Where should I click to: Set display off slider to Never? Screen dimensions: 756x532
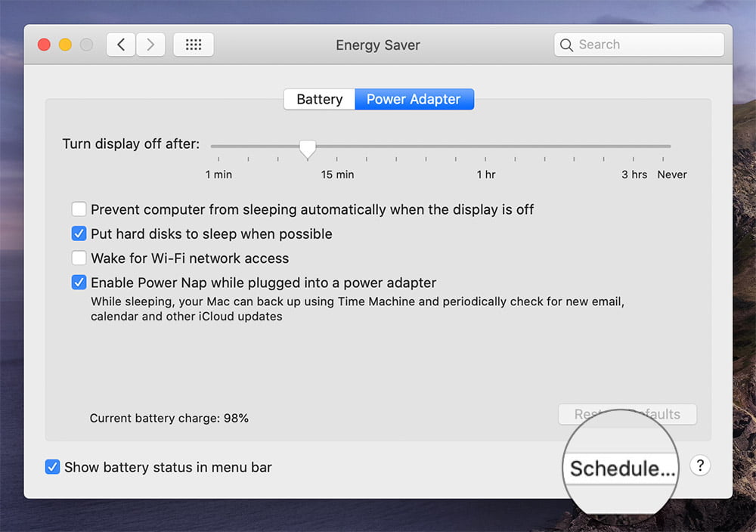(663, 146)
